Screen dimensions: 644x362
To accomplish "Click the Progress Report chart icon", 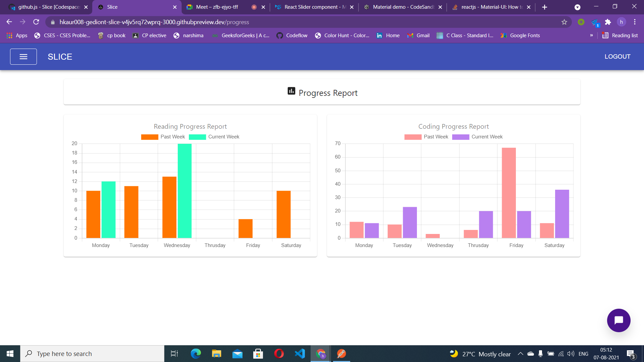I will click(x=291, y=91).
